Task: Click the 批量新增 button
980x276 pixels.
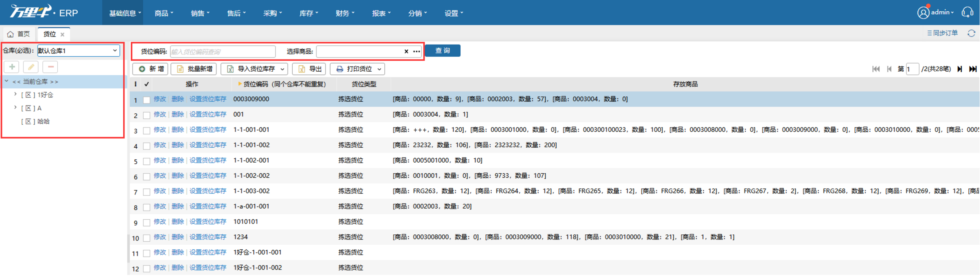Action: [x=194, y=69]
